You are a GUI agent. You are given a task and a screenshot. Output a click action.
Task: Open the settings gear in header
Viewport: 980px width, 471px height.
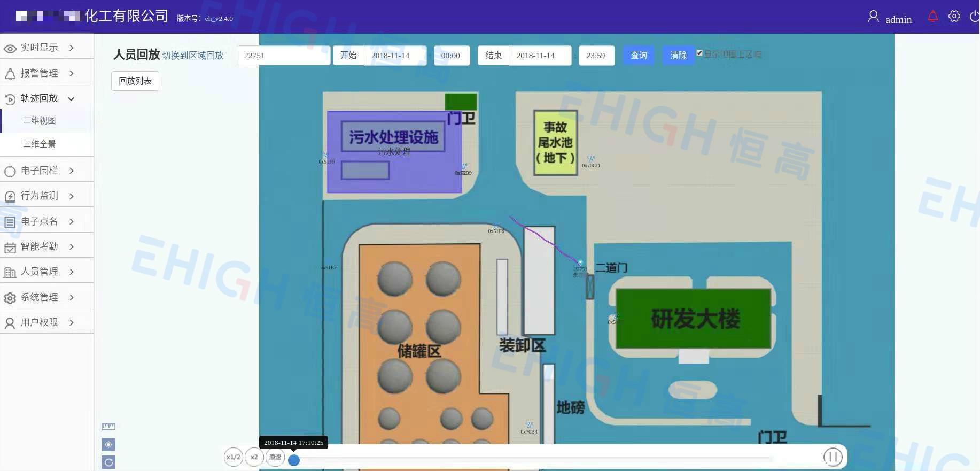(x=954, y=17)
